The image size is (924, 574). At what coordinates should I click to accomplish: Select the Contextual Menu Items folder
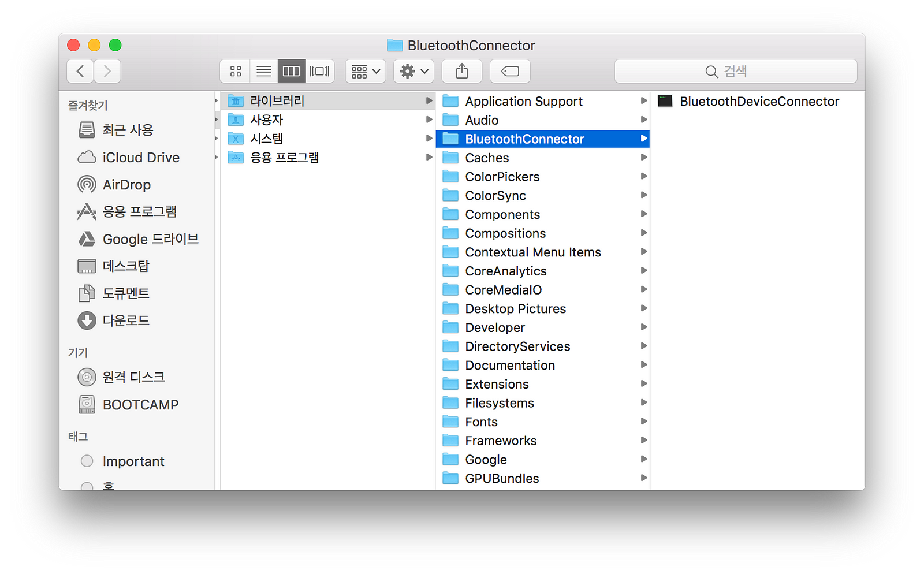tap(543, 252)
